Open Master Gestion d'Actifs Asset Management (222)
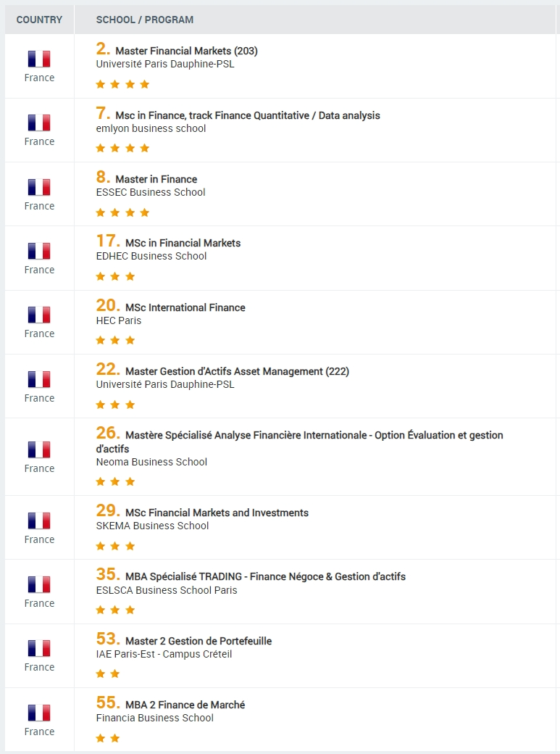 237,372
